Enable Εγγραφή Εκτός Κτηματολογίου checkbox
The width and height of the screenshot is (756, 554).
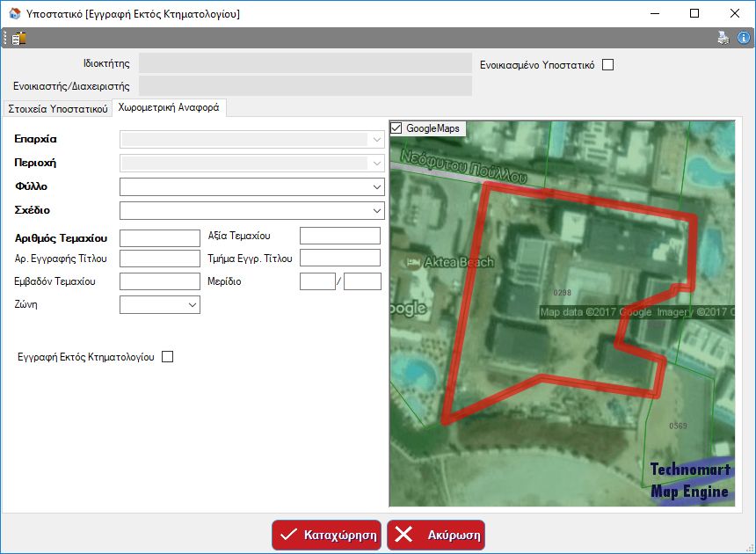(168, 357)
